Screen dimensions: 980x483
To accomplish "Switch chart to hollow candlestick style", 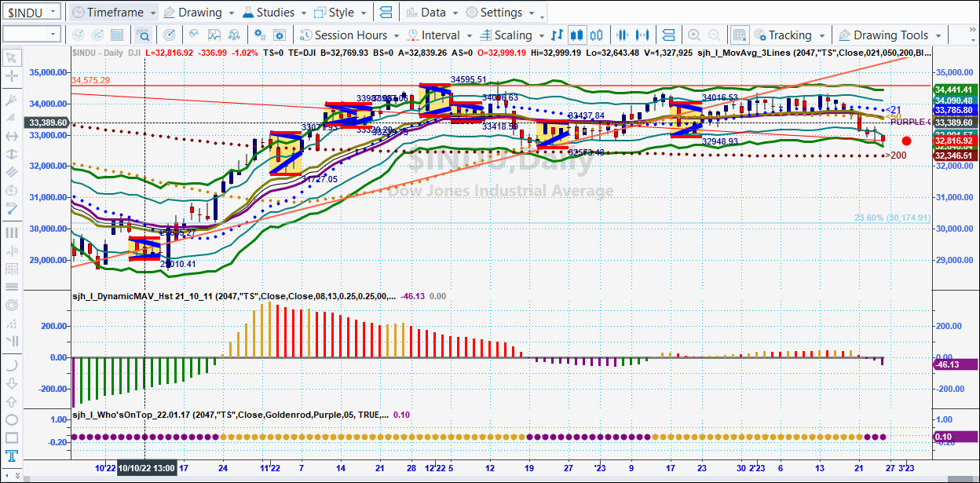I will click(597, 35).
